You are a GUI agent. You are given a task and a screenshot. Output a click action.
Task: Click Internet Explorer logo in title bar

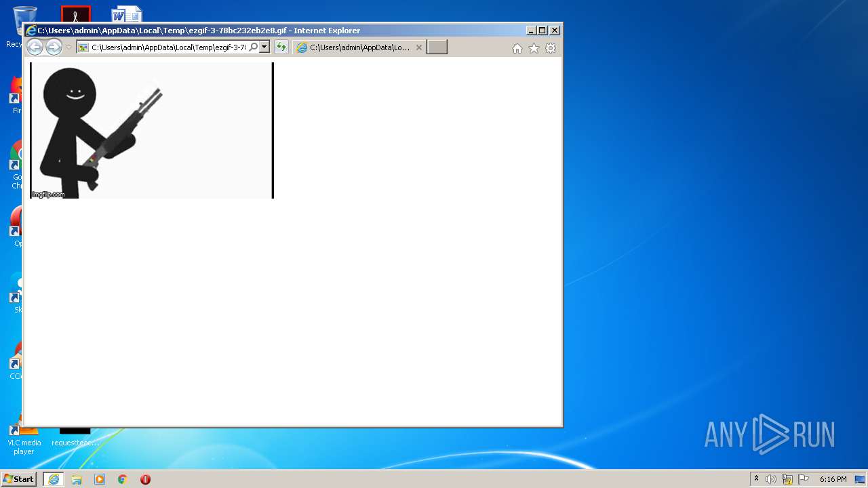tap(31, 30)
